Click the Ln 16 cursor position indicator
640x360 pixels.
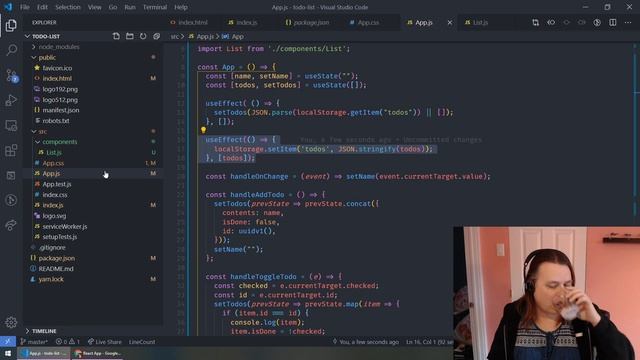click(x=429, y=342)
